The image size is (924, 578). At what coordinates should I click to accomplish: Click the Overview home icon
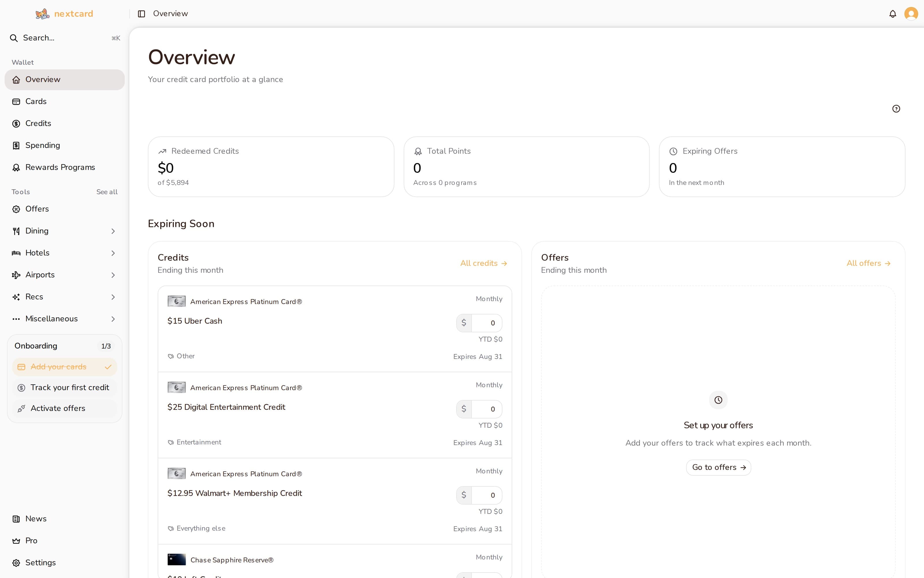coord(16,79)
